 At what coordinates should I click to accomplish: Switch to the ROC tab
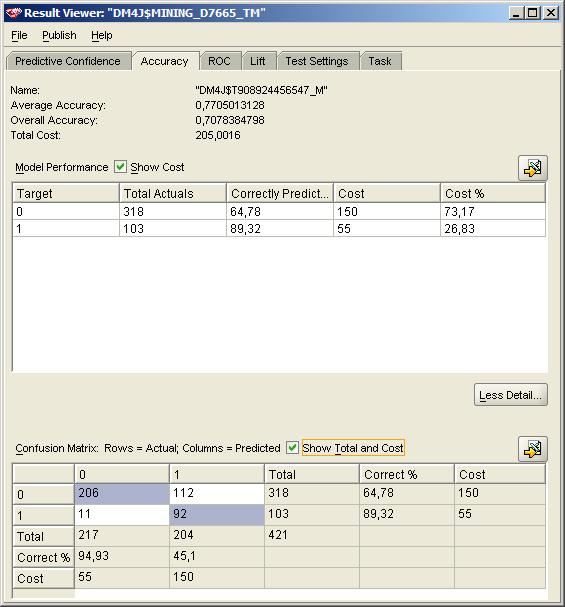219,61
